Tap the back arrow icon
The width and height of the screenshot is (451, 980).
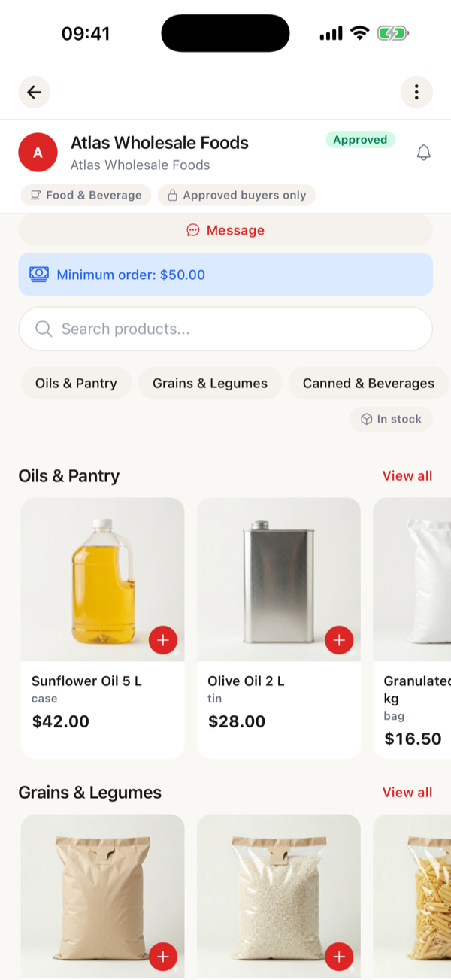pos(35,93)
